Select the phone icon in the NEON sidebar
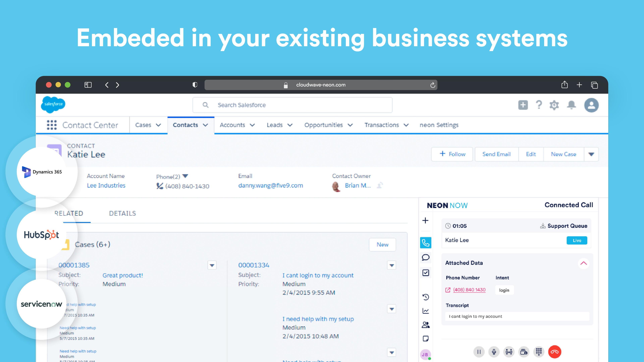Viewport: 644px width, 362px height. 425,243
